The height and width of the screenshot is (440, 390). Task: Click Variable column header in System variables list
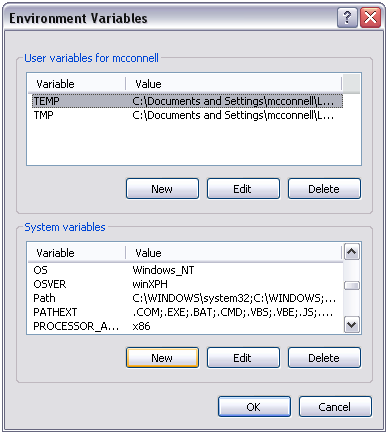77,253
